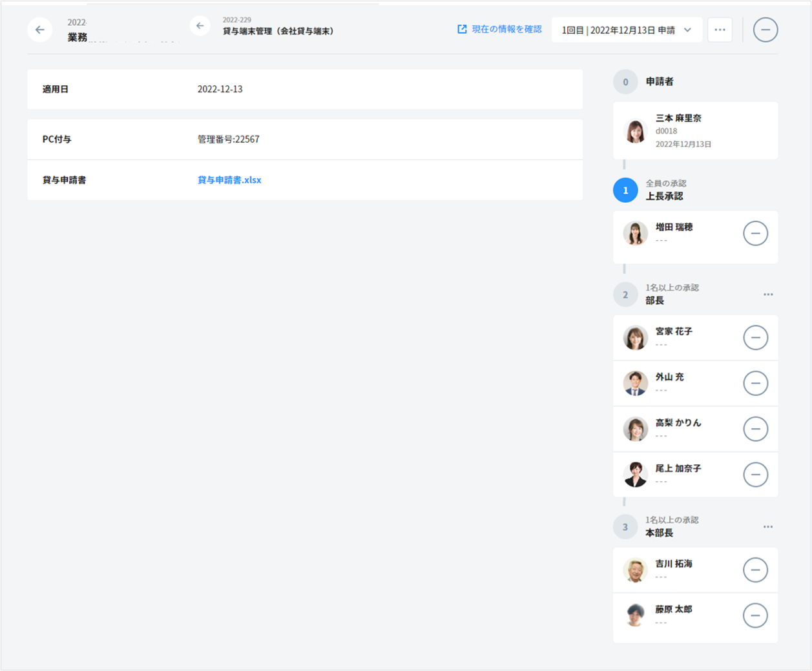Open 現在の情報を確認 link

499,29
